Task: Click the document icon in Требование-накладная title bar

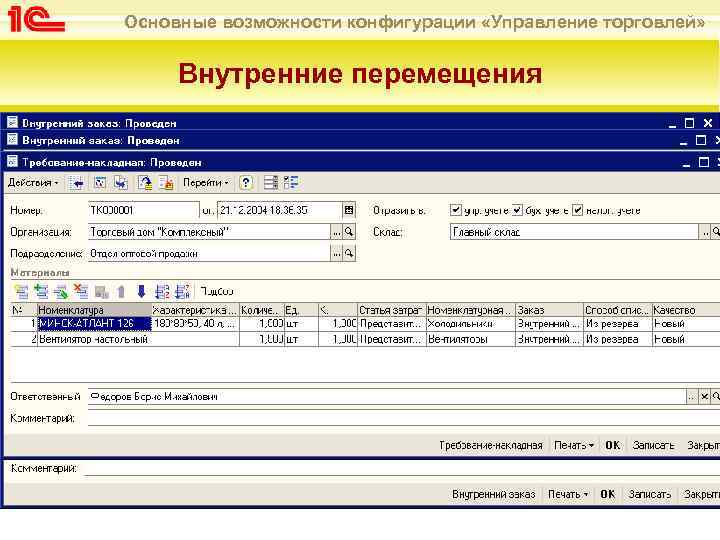Action: coord(12,162)
